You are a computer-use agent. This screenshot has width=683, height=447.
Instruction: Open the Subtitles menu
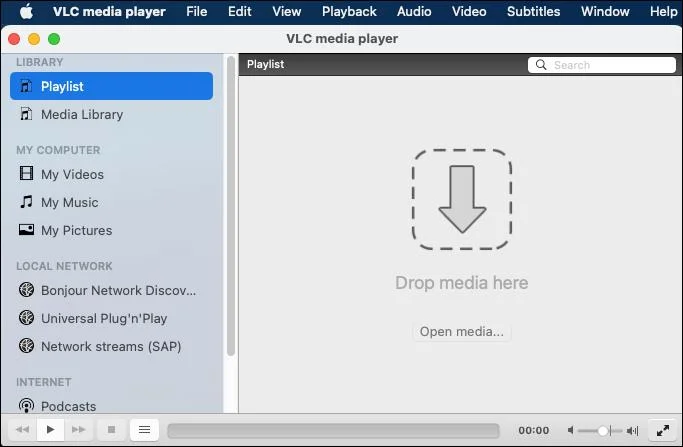[533, 11]
